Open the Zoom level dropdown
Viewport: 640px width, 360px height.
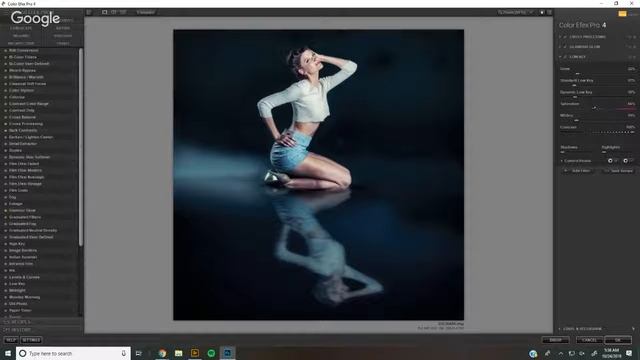516,12
